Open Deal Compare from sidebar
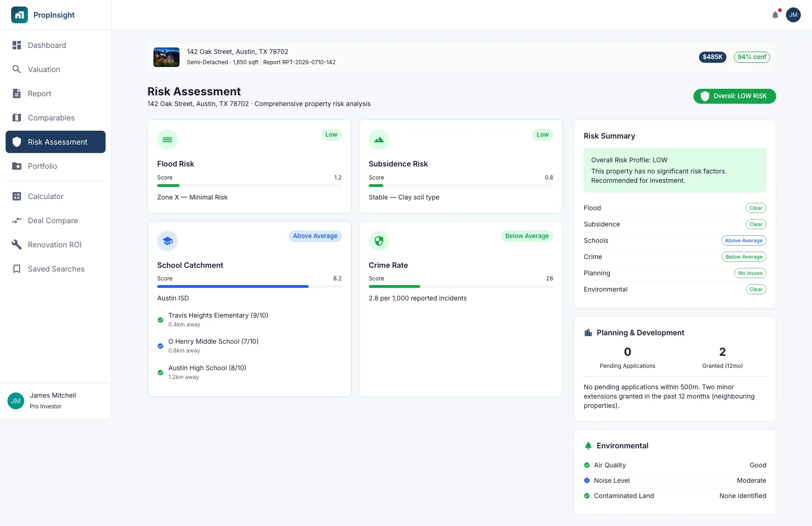 pyautogui.click(x=55, y=220)
